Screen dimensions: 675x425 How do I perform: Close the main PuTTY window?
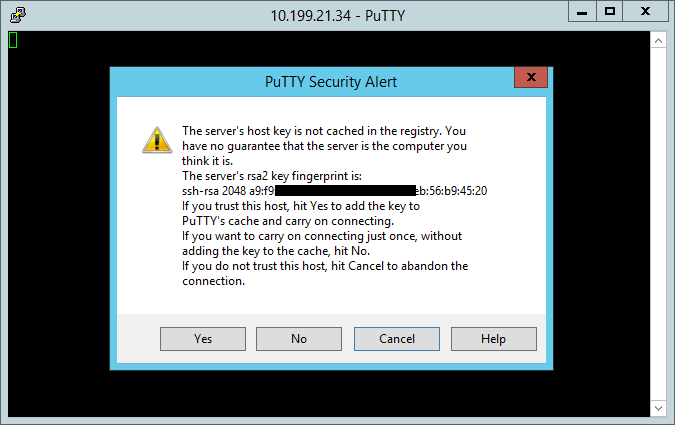tap(645, 12)
